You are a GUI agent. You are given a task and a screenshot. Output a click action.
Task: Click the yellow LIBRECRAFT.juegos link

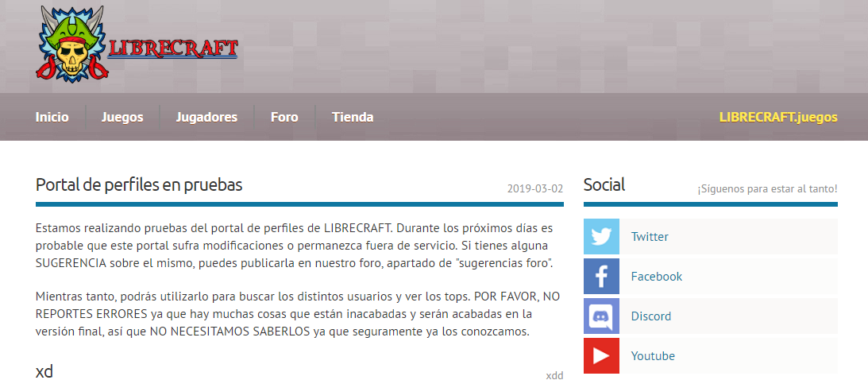[777, 117]
